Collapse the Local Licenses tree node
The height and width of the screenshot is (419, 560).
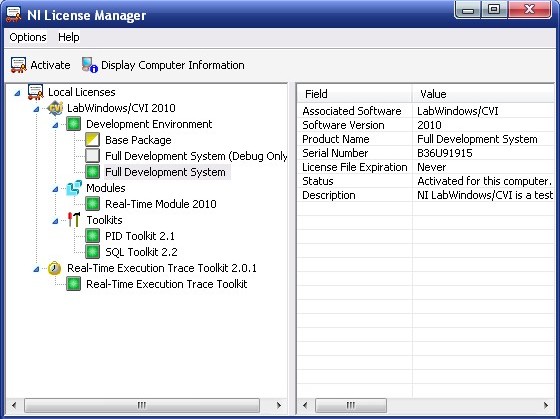tap(17, 93)
